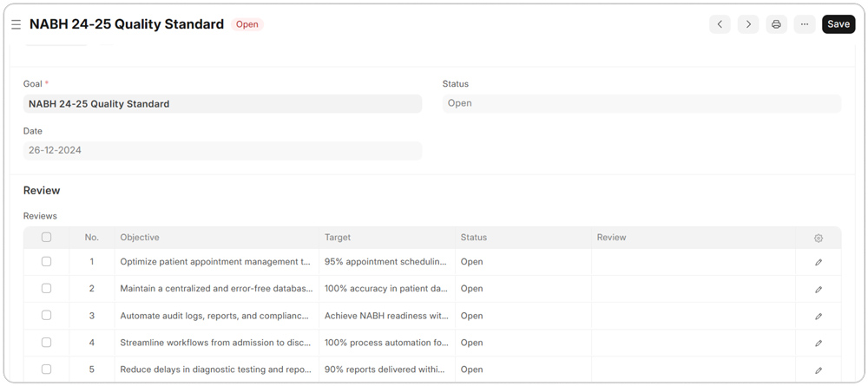Click Open status cell in row 4
The width and height of the screenshot is (868, 386).
(x=523, y=343)
